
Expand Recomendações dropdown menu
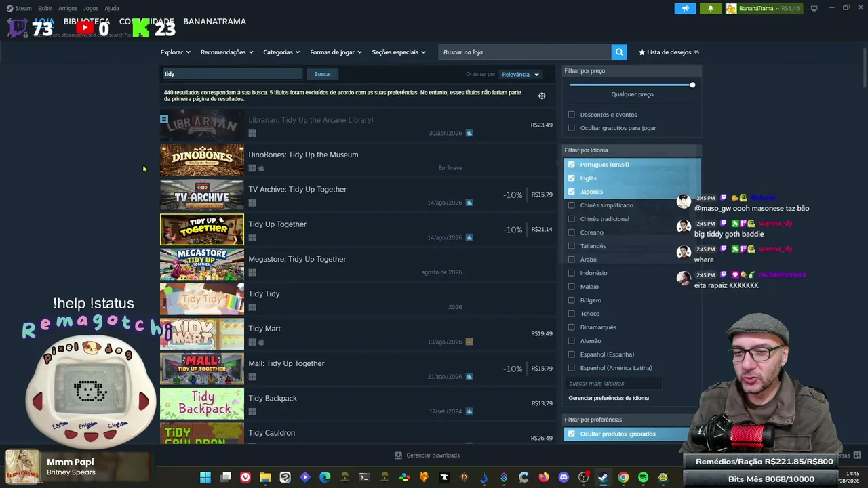point(226,52)
